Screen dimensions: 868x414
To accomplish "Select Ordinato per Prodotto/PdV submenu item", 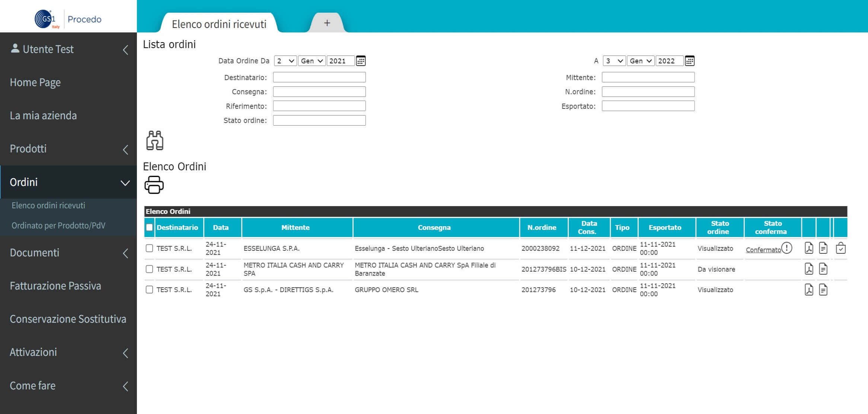I will (58, 225).
